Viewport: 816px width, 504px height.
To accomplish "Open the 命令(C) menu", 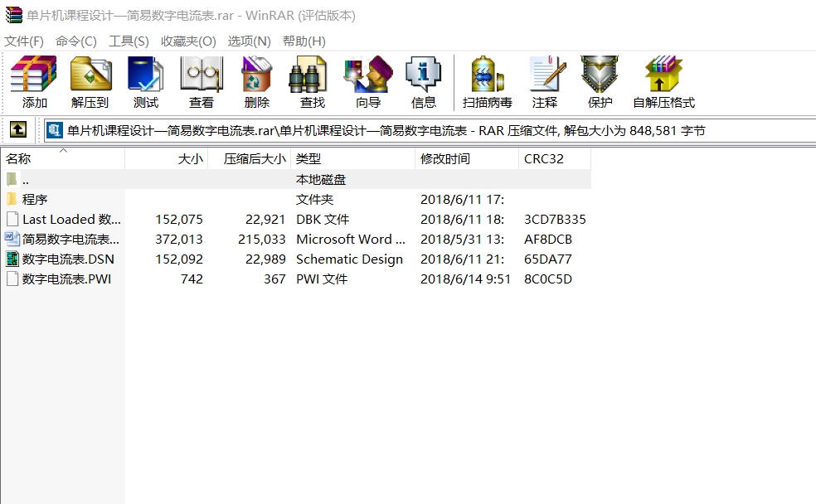I will [76, 41].
